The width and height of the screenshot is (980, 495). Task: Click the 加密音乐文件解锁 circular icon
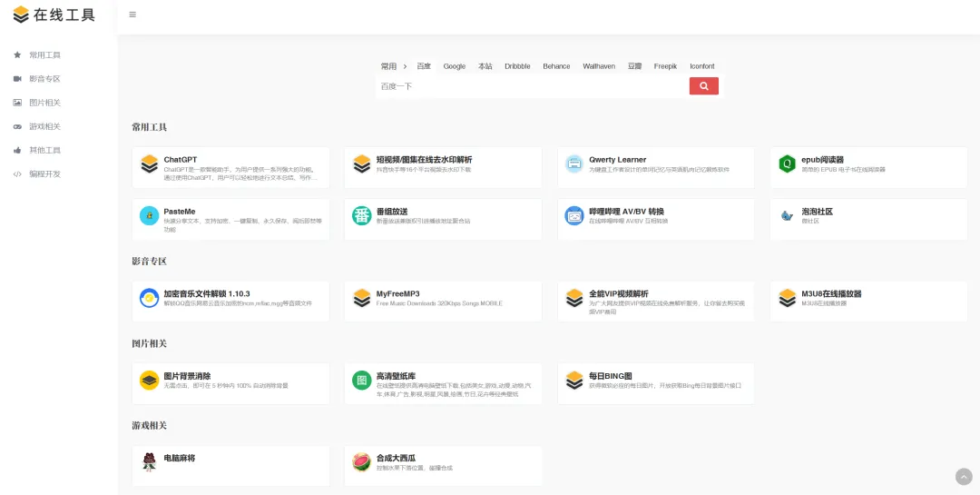pos(150,298)
